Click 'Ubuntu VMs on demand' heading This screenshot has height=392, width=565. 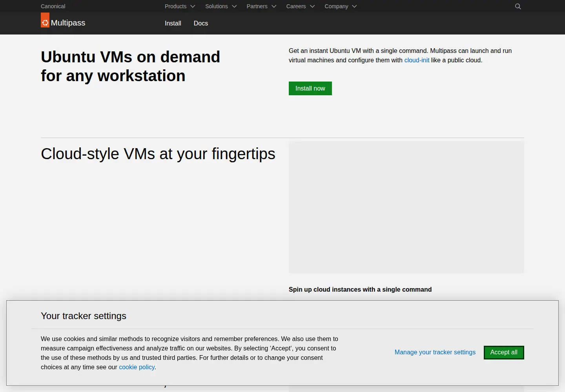131,66
